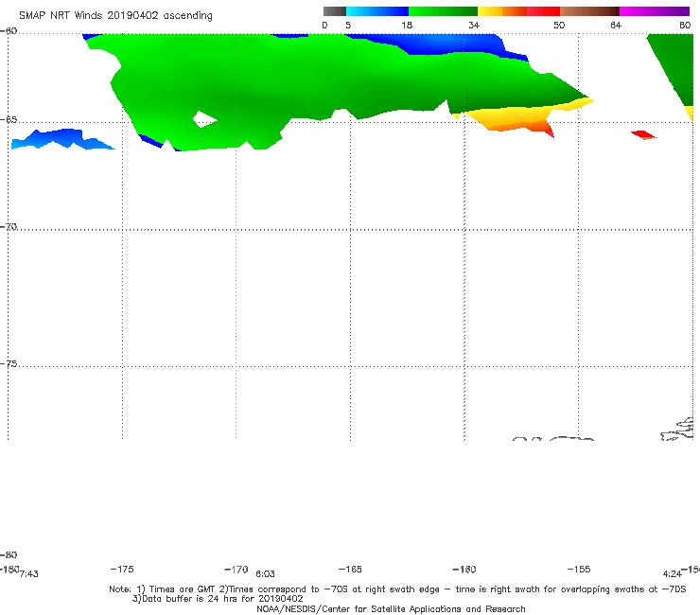700x615 pixels.
Task: Click the coastline outline at bottom right of map
Action: tap(677, 430)
